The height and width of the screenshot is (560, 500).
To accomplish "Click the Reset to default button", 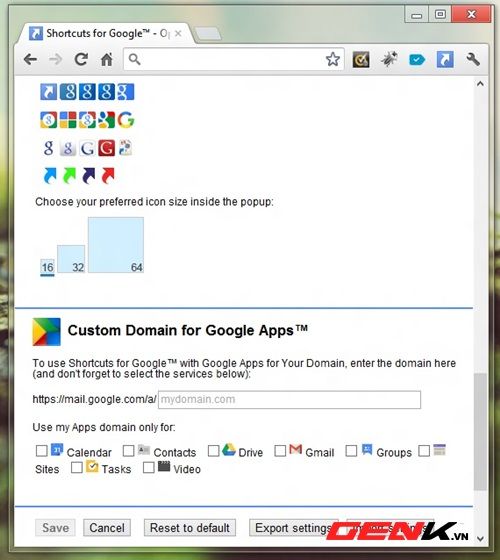I will 190,528.
